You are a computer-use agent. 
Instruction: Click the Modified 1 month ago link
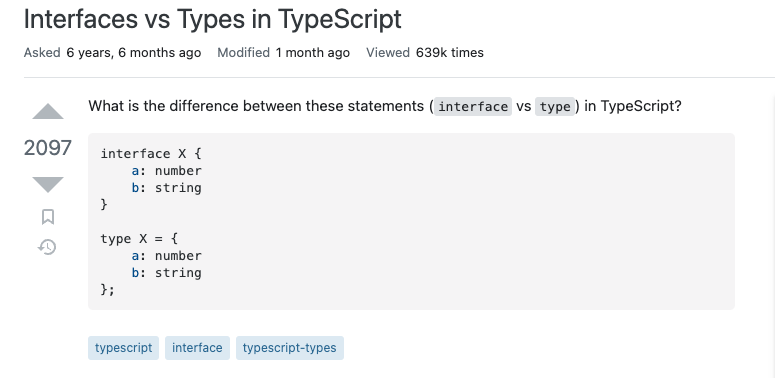(x=284, y=53)
